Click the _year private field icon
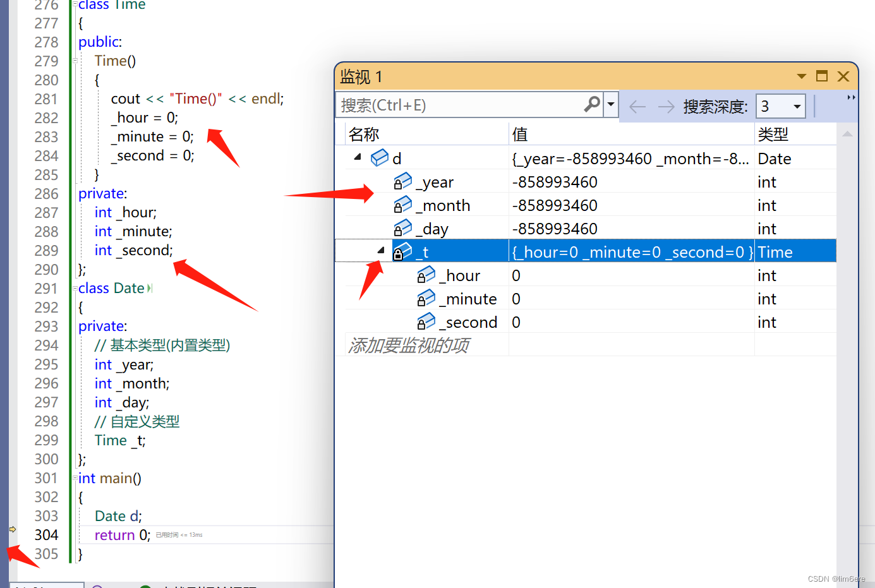This screenshot has height=588, width=875. tap(402, 182)
